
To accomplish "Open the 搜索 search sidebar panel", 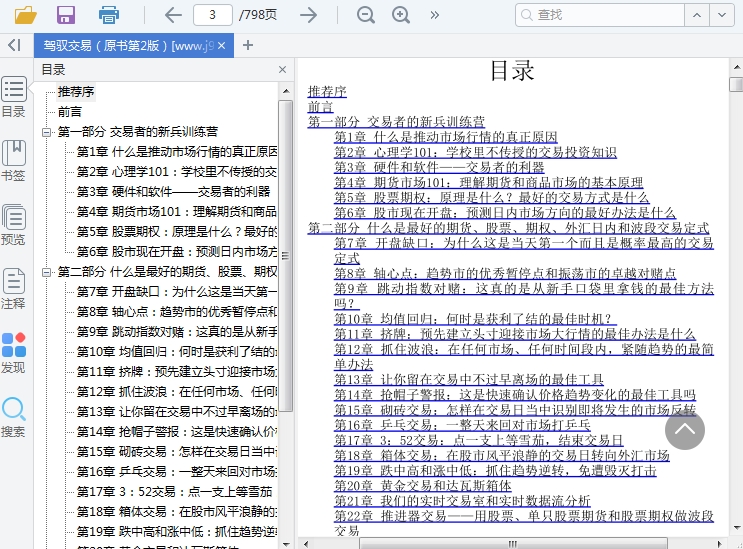I will [x=14, y=416].
